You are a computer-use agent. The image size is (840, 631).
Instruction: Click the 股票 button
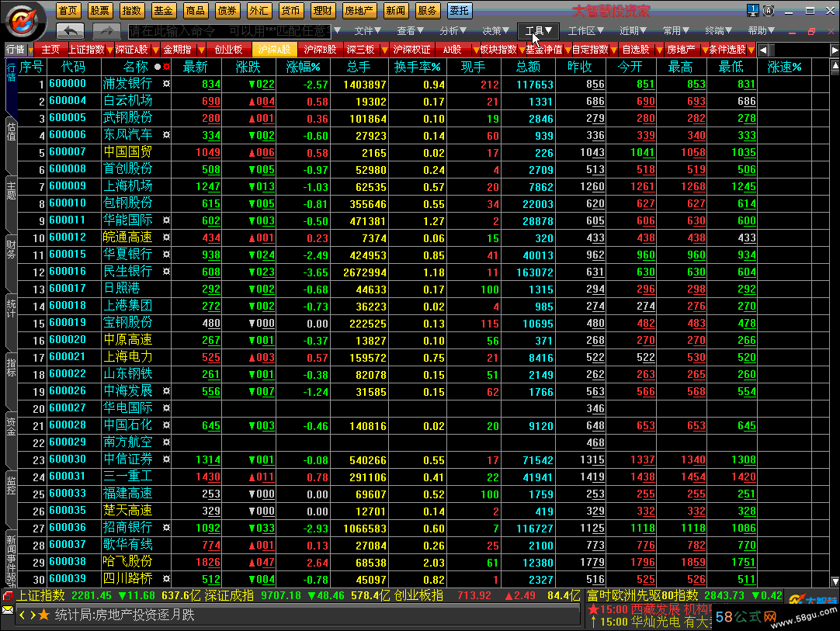99,11
